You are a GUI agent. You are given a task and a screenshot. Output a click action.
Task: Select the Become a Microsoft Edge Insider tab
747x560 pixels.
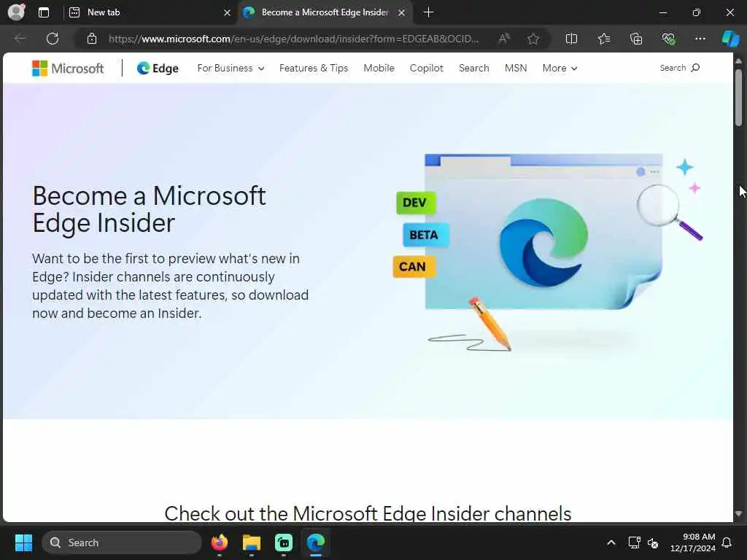pos(325,12)
